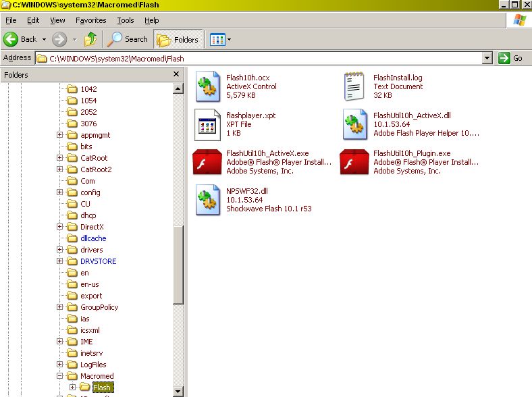Screen dimensions: 532x397
Task: Expand the config folder
Action: coord(59,192)
